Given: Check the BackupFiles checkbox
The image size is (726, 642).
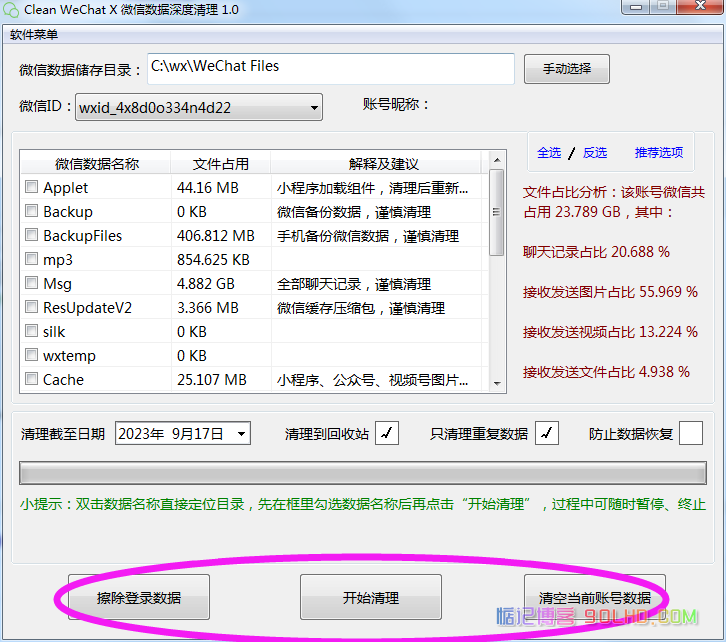Looking at the screenshot, I should click(31, 235).
